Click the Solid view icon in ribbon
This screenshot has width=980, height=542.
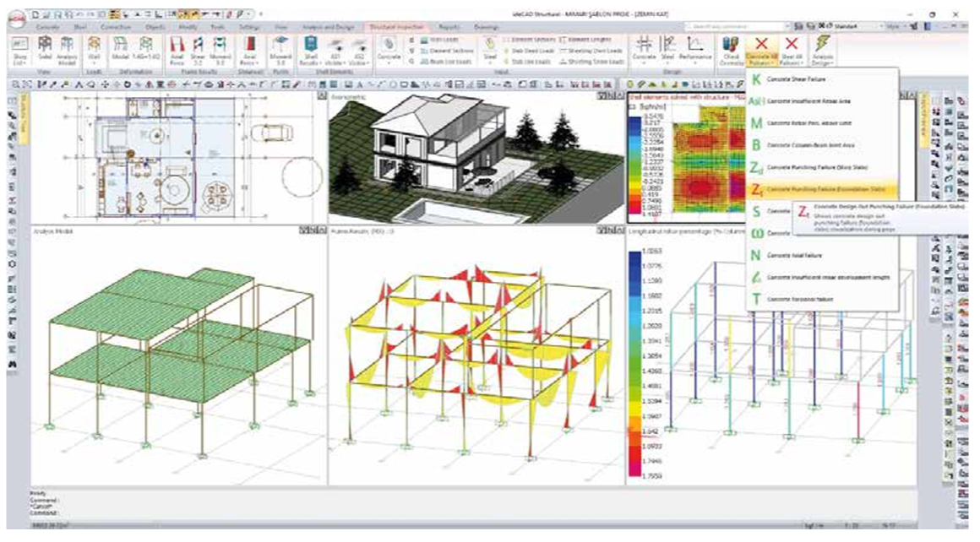(x=42, y=48)
